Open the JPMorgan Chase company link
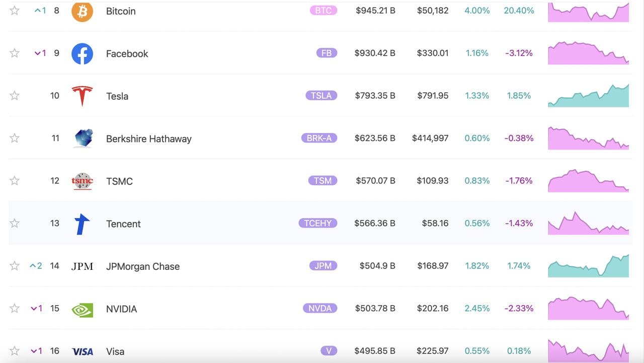The image size is (644, 363). point(142,267)
